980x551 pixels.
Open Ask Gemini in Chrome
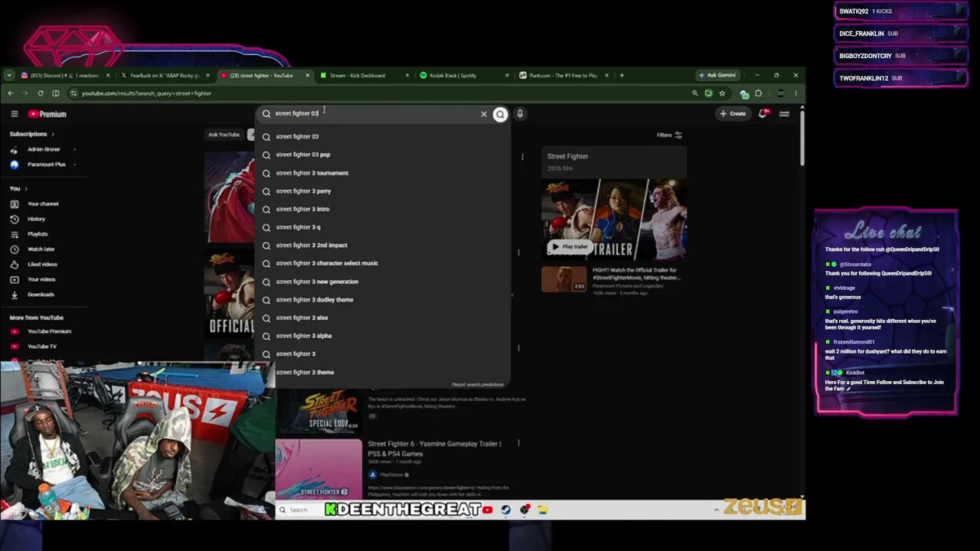coord(717,75)
